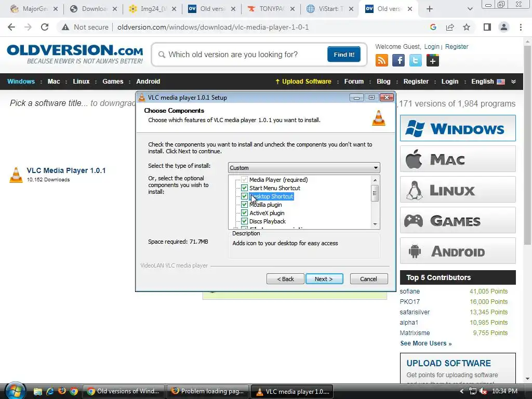
Task: Expand language chevron next to English
Action: pos(513,82)
